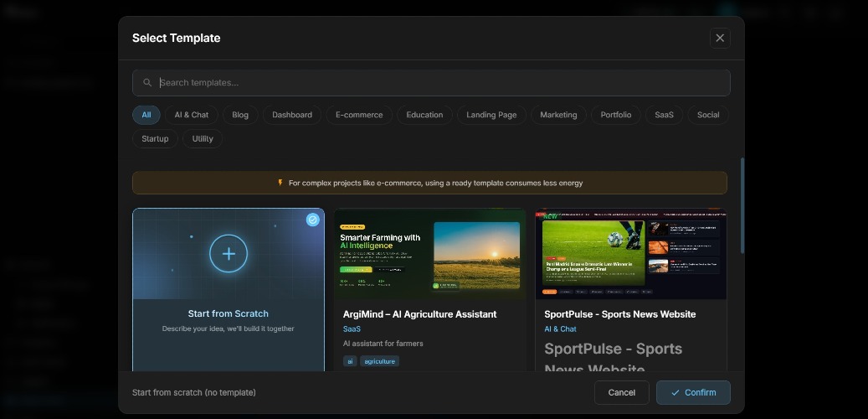Filter templates by Utility
Screen dimensions: 868x419
[x=203, y=138]
